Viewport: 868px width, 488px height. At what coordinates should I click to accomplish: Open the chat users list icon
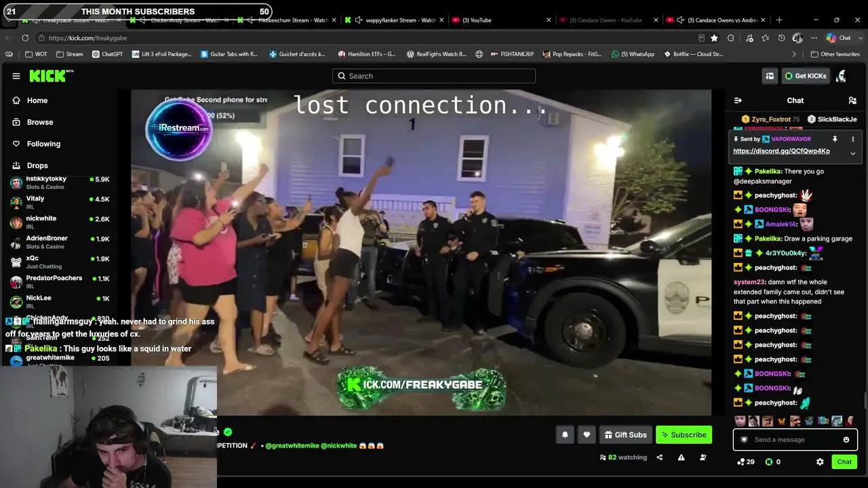(852, 100)
